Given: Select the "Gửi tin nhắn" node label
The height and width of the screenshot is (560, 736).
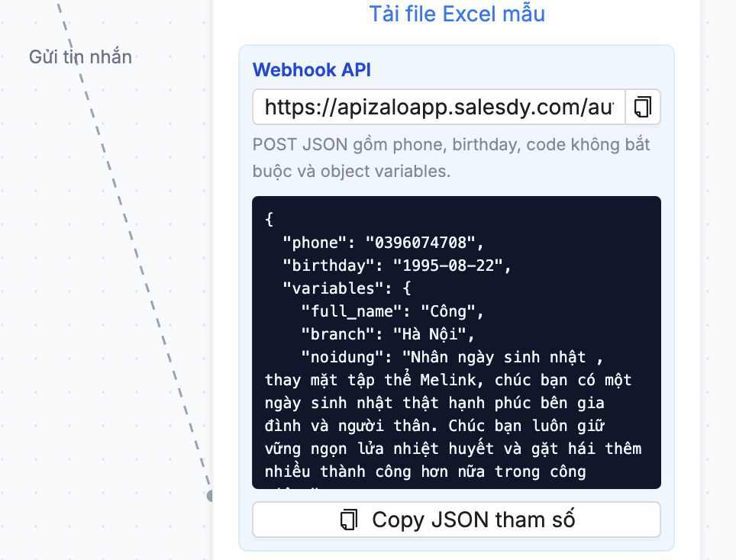Looking at the screenshot, I should click(x=80, y=56).
